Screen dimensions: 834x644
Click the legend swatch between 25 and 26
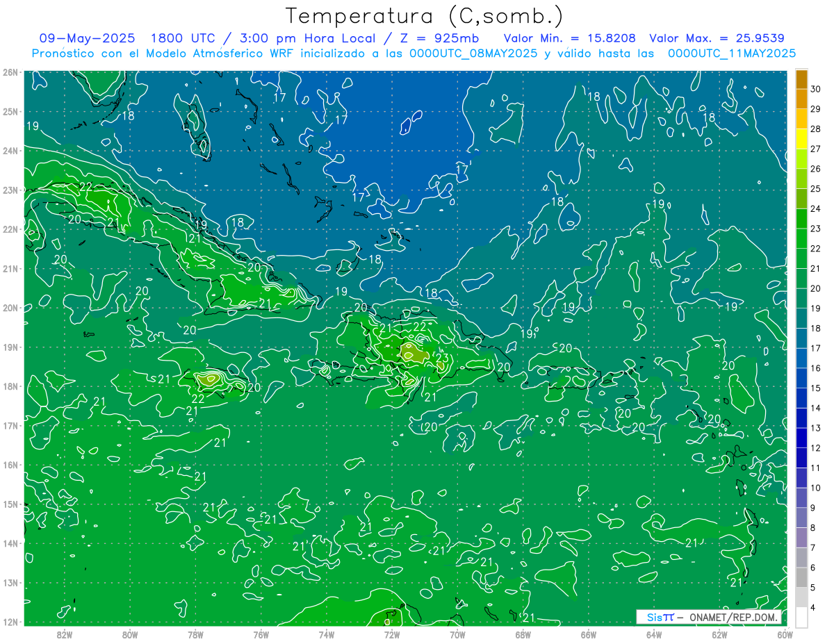[801, 179]
